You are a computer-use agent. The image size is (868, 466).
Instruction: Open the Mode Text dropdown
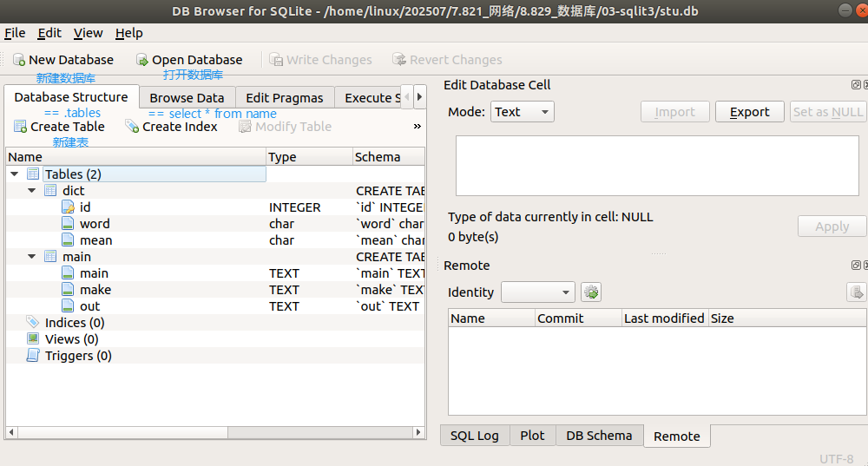(x=522, y=112)
